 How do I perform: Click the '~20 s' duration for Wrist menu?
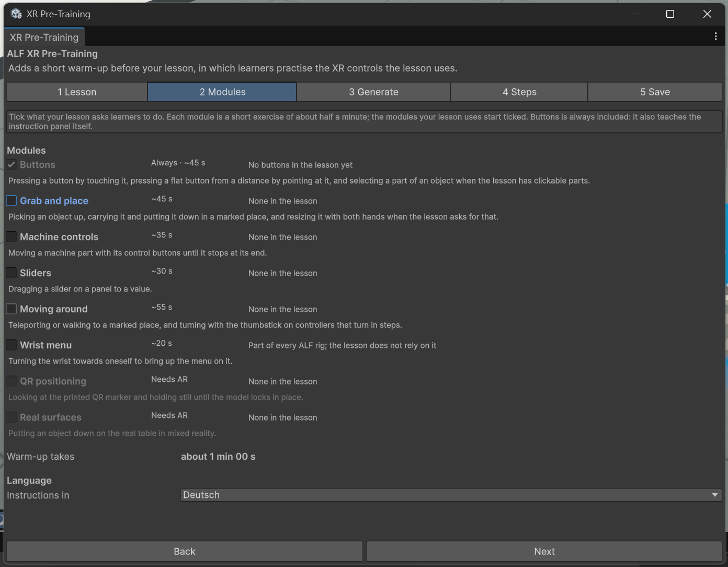162,343
